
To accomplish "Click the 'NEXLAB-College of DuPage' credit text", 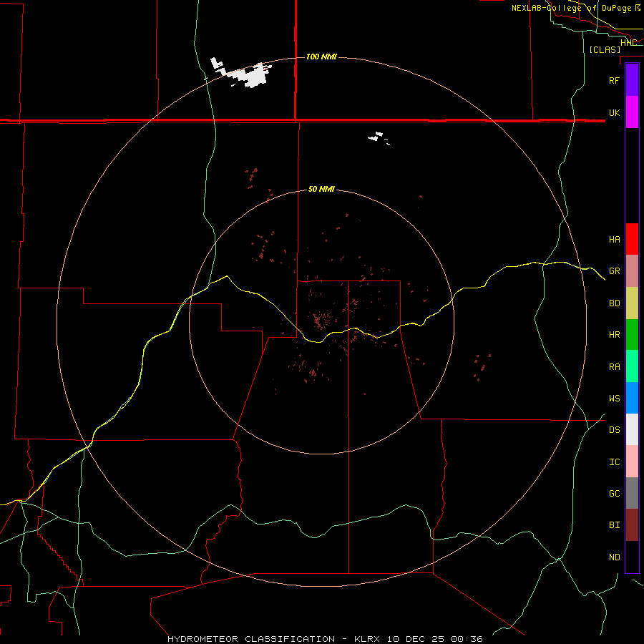I will pyautogui.click(x=571, y=8).
